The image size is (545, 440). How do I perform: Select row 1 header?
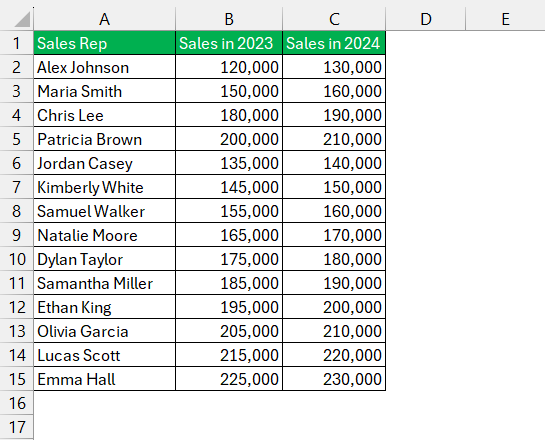(17, 43)
